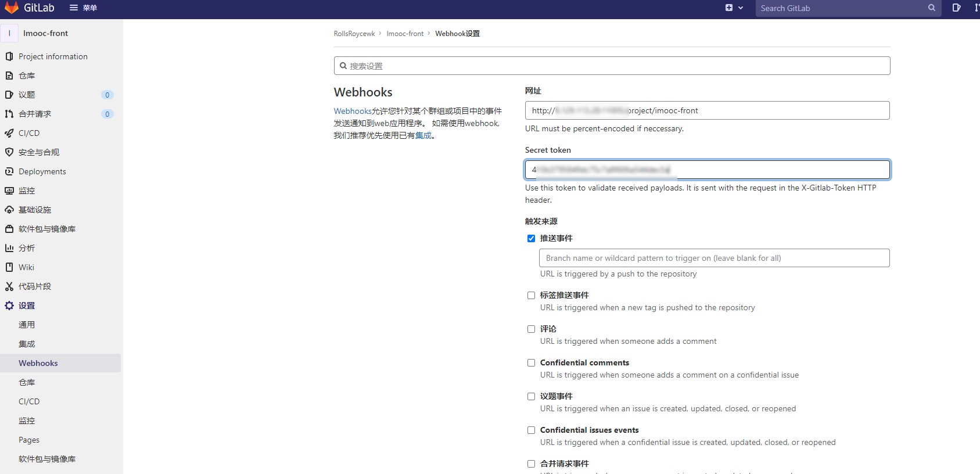Image resolution: width=980 pixels, height=474 pixels.
Task: Uncheck the 推送事件 checkbox
Action: click(531, 238)
